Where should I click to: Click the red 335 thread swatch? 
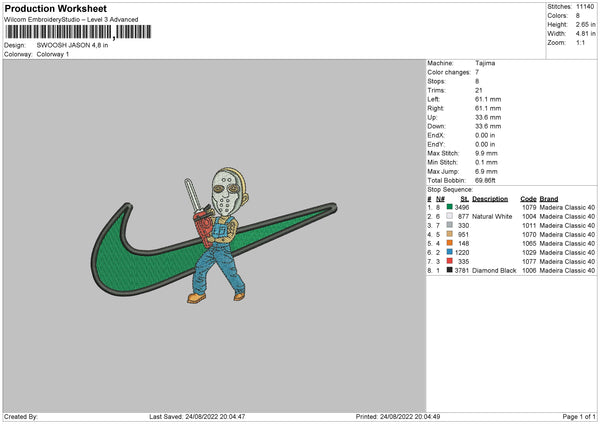pyautogui.click(x=450, y=260)
